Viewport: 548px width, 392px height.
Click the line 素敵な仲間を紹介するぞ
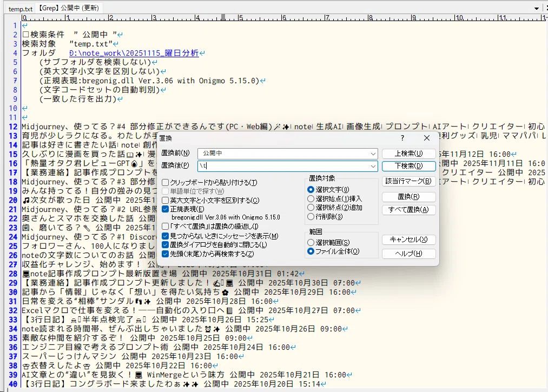pyautogui.click(x=137, y=338)
